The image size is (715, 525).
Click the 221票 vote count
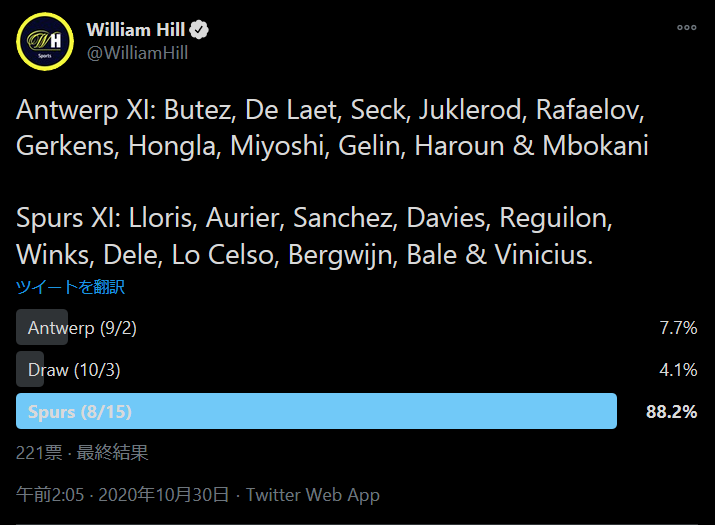point(34,453)
